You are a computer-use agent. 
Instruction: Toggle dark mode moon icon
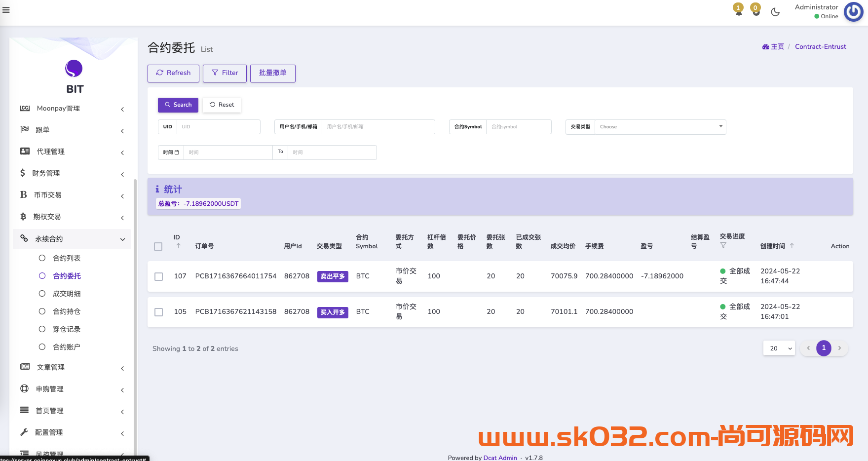775,12
